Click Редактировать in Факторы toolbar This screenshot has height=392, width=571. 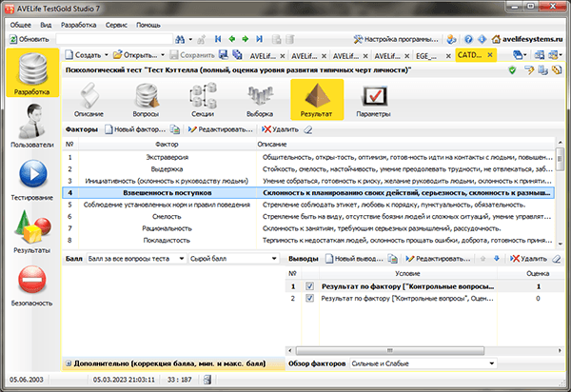[221, 129]
